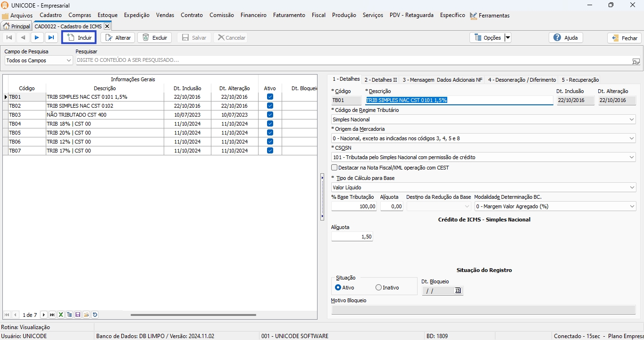Switch to 4 - Desoneração / Diferimento tab
The height and width of the screenshot is (340, 644).
(x=522, y=80)
